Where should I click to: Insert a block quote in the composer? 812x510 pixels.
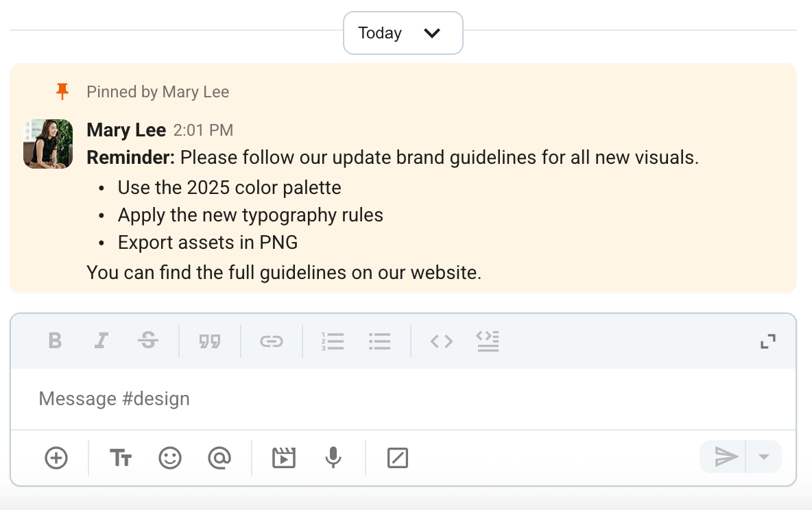pos(210,341)
